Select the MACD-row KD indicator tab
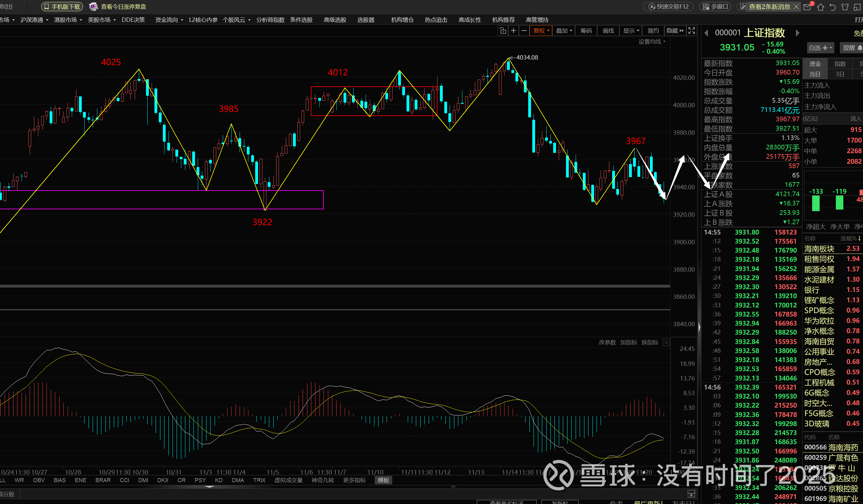This screenshot has width=863, height=504. (218, 480)
